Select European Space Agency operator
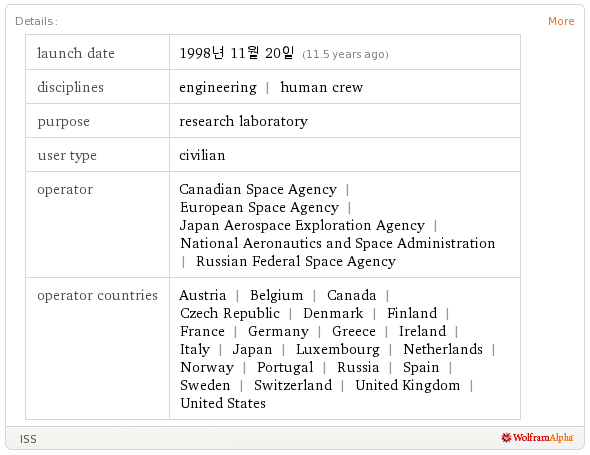The image size is (590, 455). coord(259,208)
